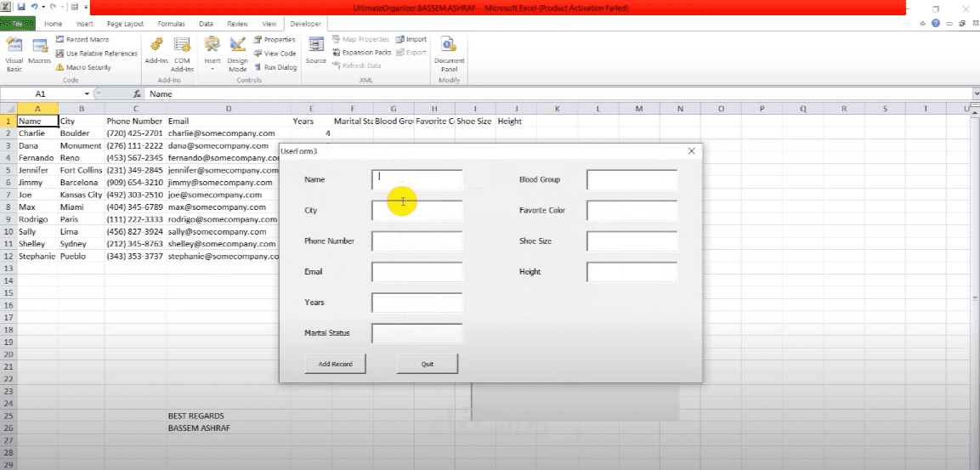Select the Shoe Size header cell
The image size is (980, 470).
click(x=475, y=122)
